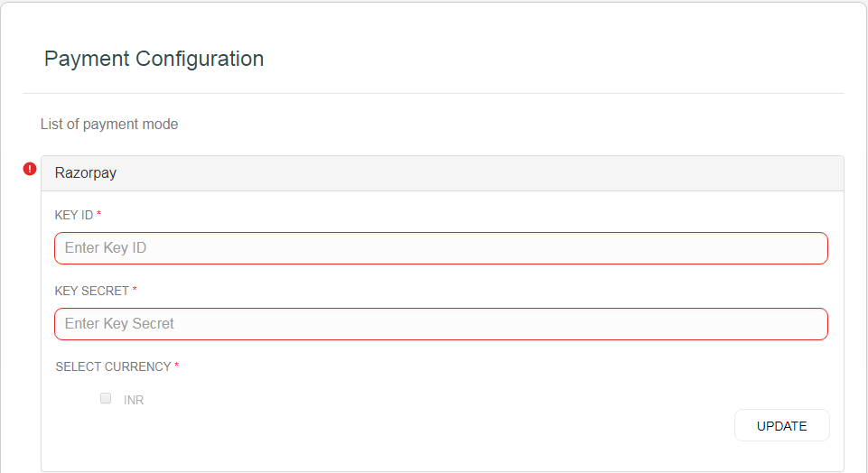This screenshot has height=473, width=868.
Task: Click the Payment Configuration heading
Action: pyautogui.click(x=154, y=59)
